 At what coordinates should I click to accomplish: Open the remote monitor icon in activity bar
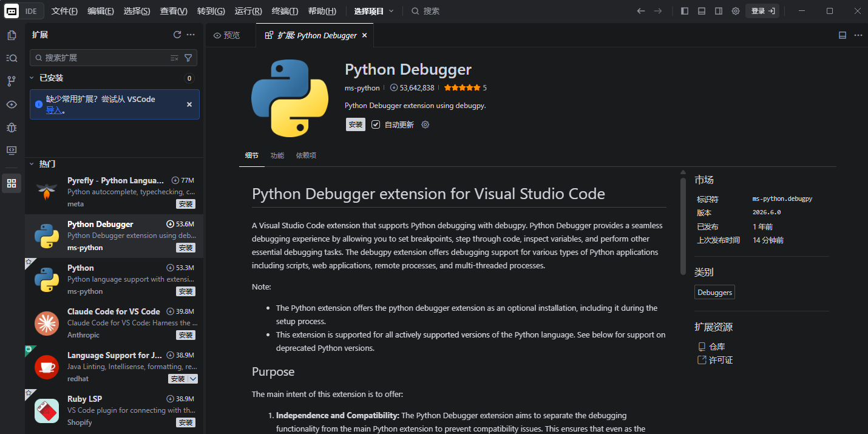(12, 150)
